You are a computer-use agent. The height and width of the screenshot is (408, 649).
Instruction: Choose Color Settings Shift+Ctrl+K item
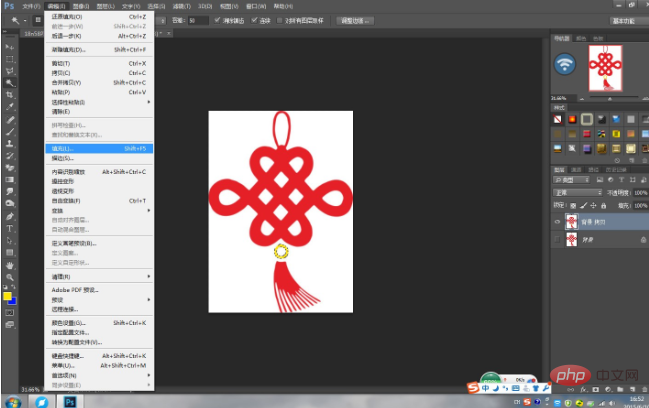click(99, 322)
